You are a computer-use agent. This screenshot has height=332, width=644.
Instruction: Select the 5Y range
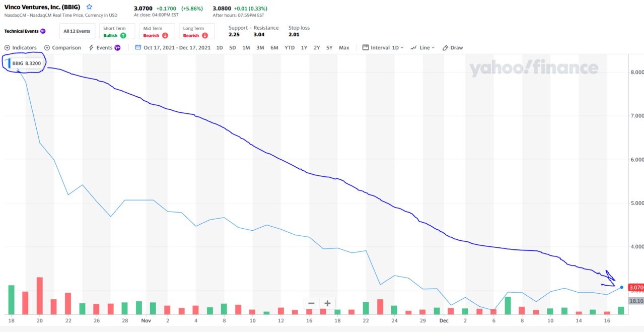point(329,48)
